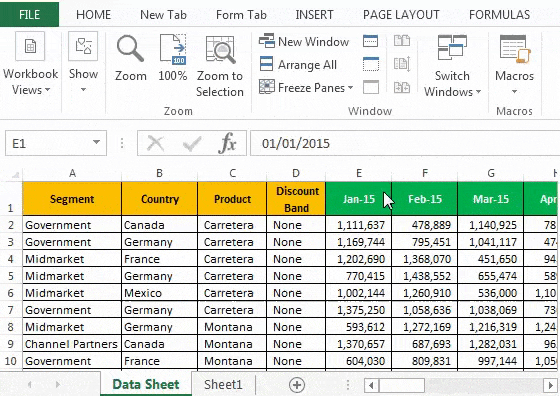The width and height of the screenshot is (560, 396).
Task: Click the Segment header cell
Action: pyautogui.click(x=72, y=199)
